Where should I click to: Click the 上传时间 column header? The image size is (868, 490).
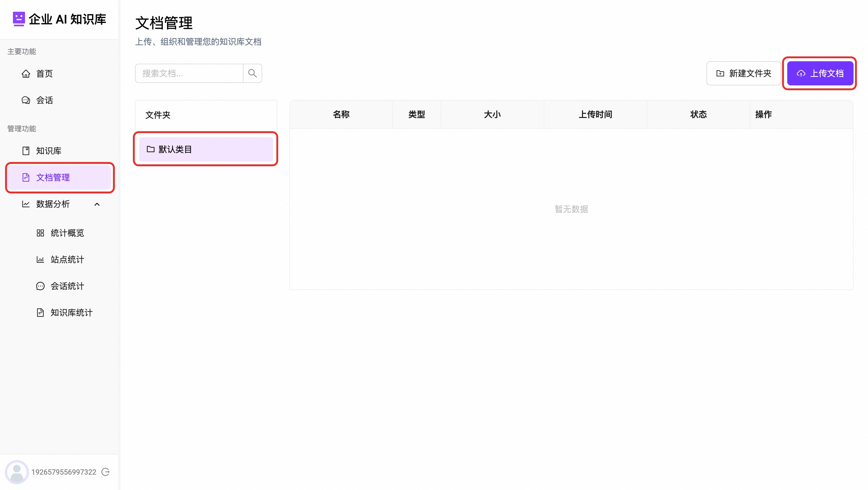click(595, 114)
